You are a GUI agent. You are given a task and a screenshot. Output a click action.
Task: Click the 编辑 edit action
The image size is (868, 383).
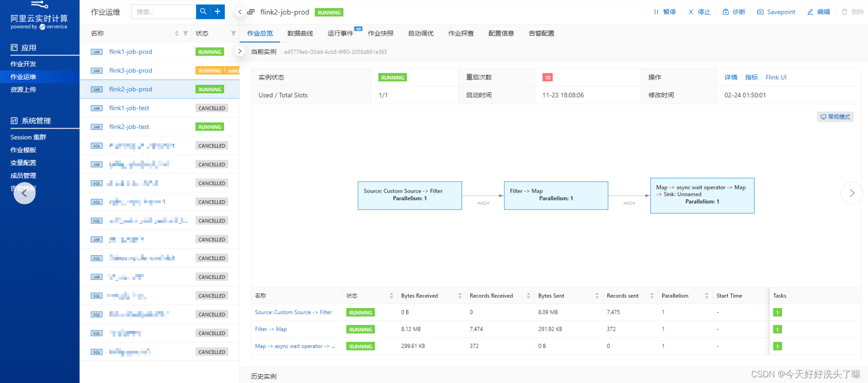click(x=818, y=12)
